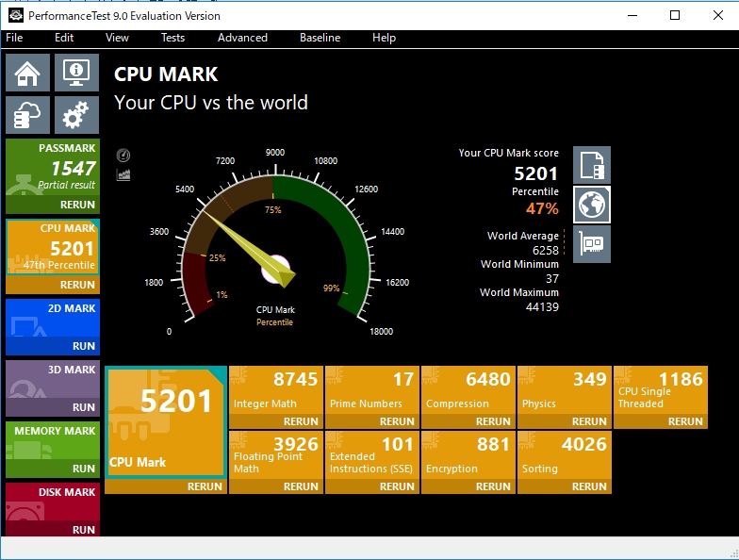The height and width of the screenshot is (560, 739).
Task: Click the large CPU Mark 5201 tile
Action: 166,422
